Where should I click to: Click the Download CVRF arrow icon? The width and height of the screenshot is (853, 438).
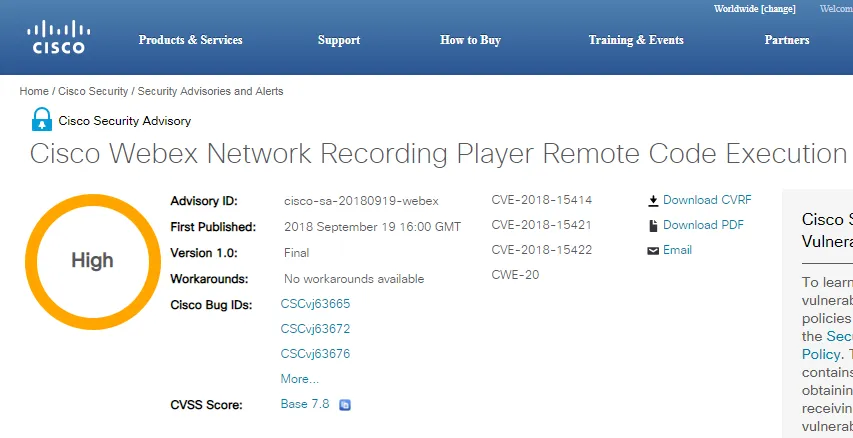[x=653, y=201]
